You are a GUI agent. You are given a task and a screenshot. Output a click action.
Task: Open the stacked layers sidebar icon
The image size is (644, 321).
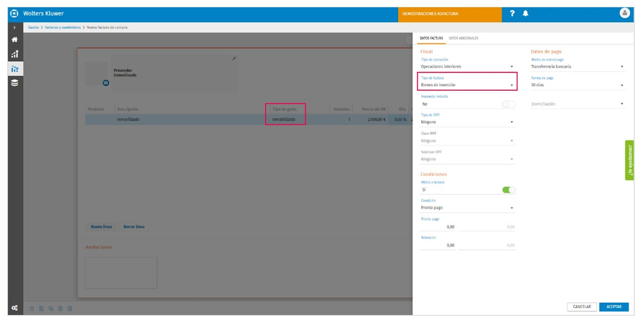[x=15, y=83]
